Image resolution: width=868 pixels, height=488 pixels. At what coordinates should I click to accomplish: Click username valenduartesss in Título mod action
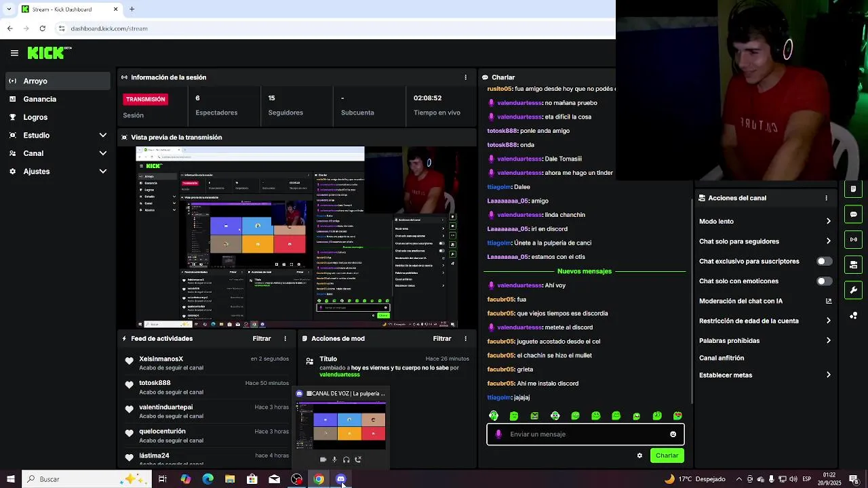tap(340, 375)
